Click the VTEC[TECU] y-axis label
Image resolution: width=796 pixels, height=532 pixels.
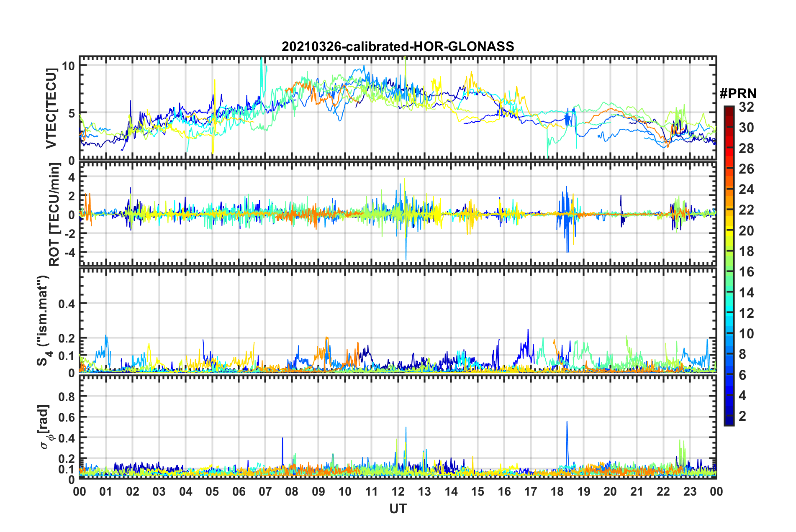click(x=51, y=109)
